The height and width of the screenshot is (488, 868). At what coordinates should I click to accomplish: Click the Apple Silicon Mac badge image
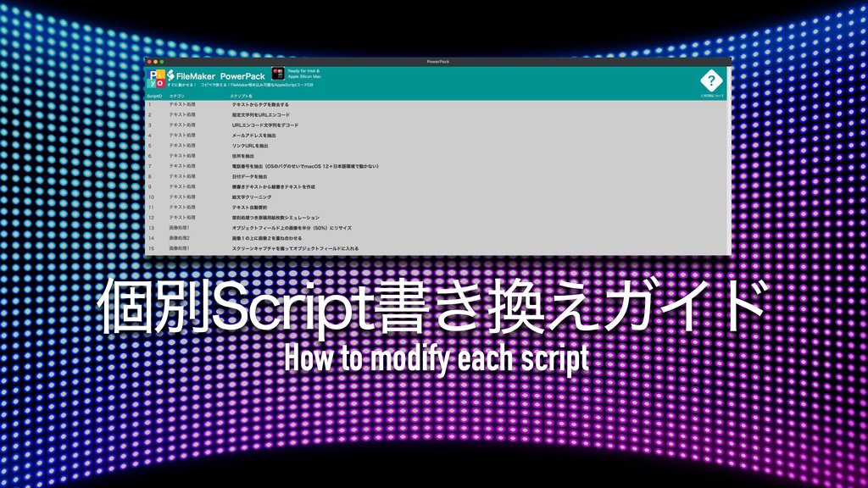[x=276, y=75]
